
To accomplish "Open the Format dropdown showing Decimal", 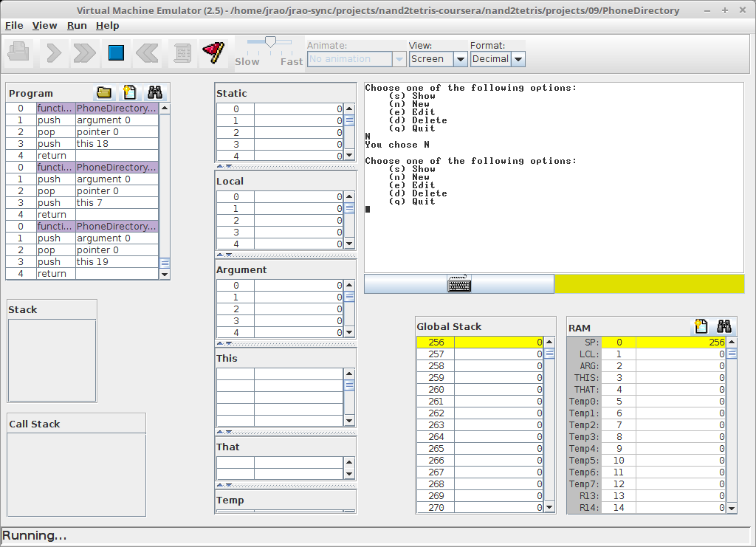I will (x=498, y=59).
